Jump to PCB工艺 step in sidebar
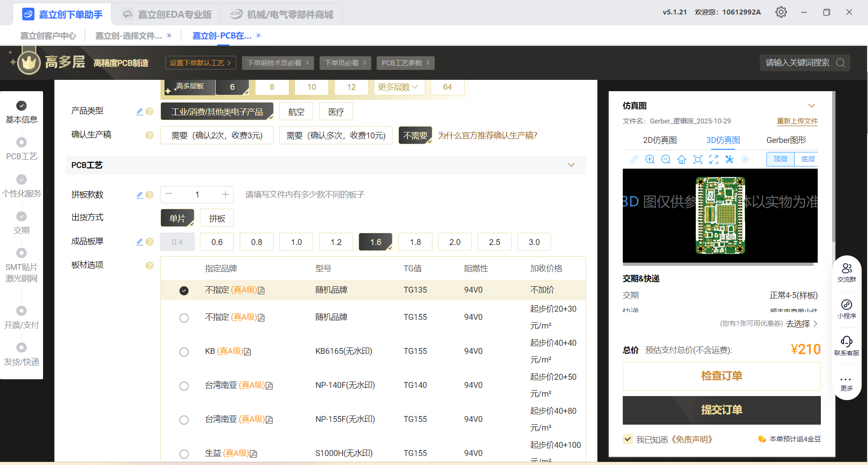Viewport: 868px width, 465px height. [x=21, y=149]
